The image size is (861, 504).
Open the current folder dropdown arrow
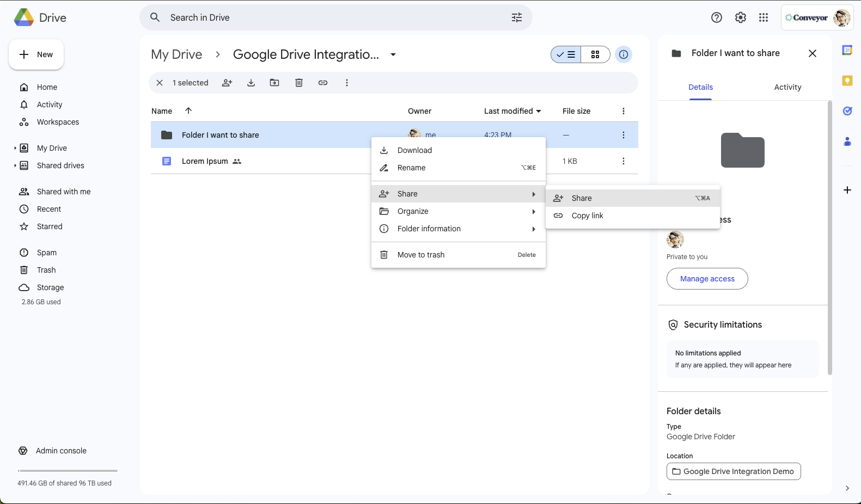(393, 54)
